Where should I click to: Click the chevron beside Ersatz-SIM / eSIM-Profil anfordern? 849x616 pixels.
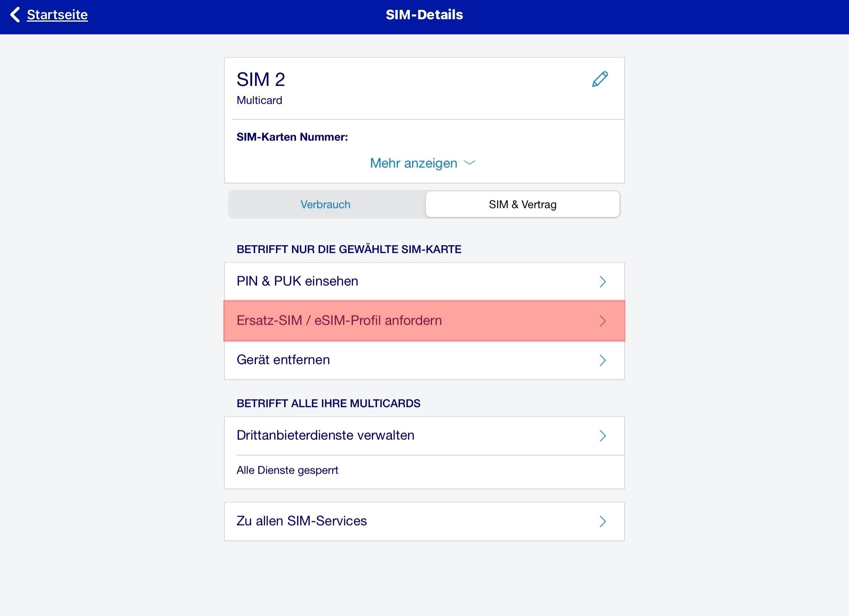[603, 321]
